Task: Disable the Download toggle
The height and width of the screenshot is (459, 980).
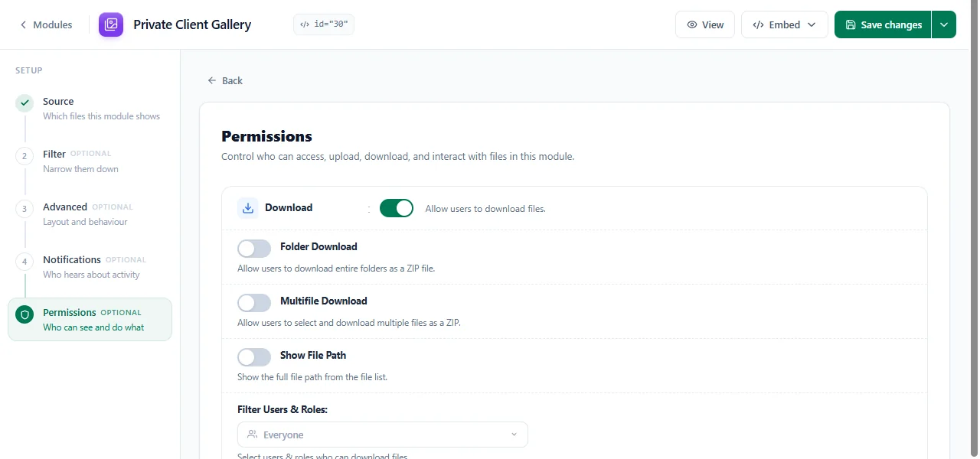Action: point(397,208)
